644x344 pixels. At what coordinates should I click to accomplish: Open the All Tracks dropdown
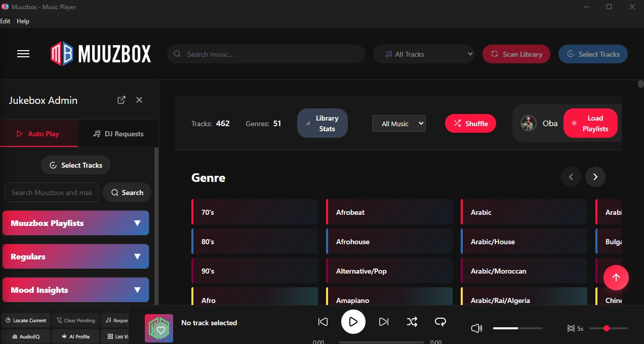point(424,54)
